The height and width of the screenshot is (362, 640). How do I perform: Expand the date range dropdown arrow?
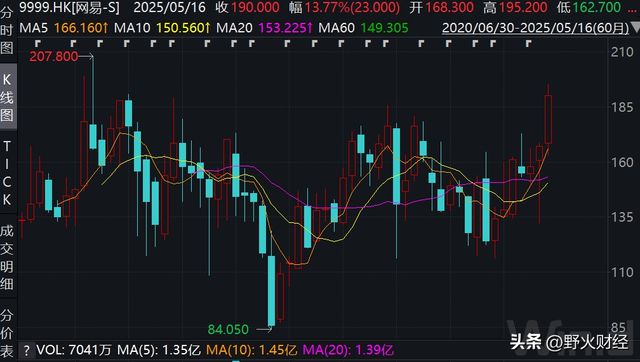pyautogui.click(x=635, y=28)
